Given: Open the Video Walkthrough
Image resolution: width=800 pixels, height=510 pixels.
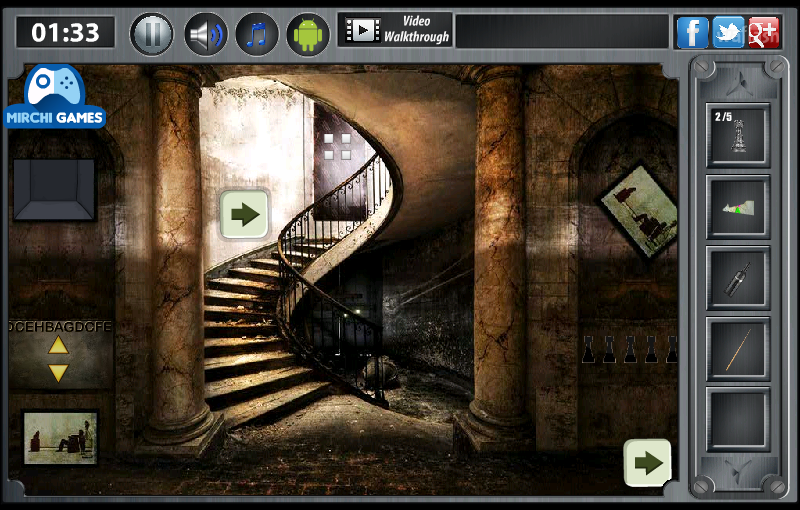Looking at the screenshot, I should click(x=395, y=30).
